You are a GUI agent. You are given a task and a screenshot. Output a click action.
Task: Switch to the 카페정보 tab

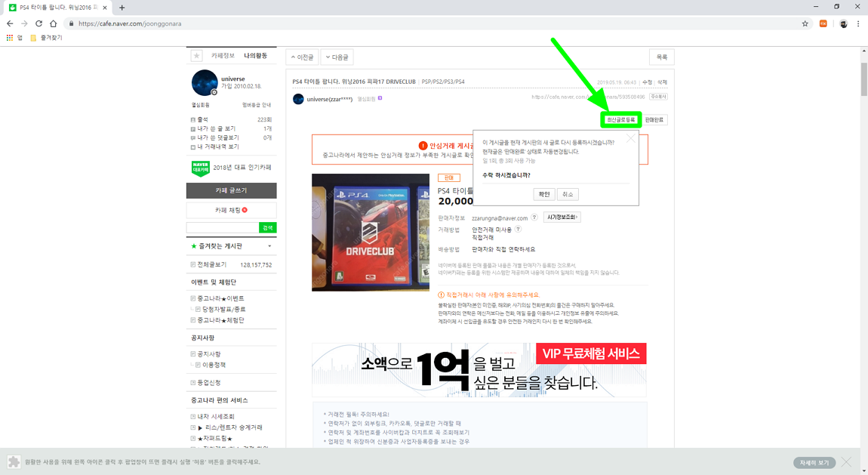223,56
